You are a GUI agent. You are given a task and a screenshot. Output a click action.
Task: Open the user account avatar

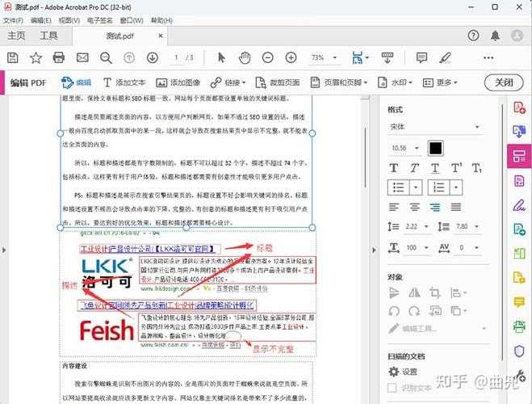click(517, 36)
